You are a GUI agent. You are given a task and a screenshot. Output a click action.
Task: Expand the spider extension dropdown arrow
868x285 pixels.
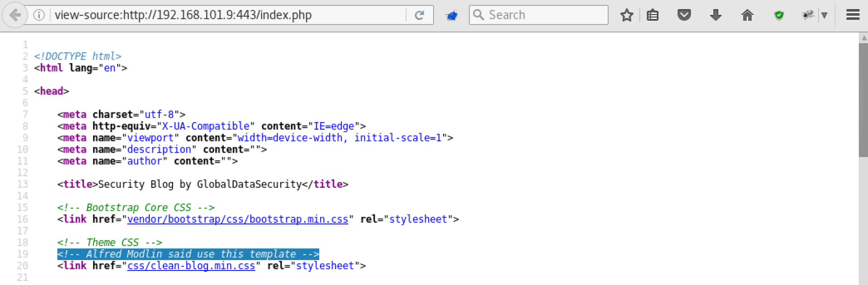[825, 15]
